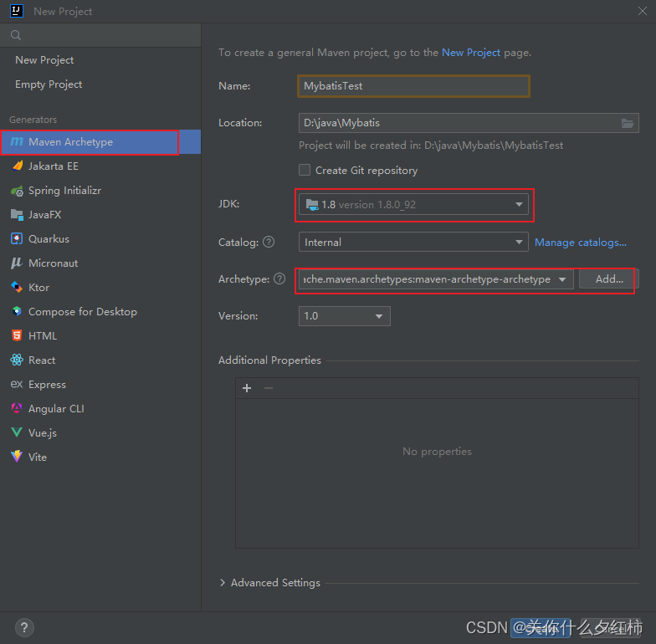Select the HTML generator icon
656x644 pixels.
coord(17,336)
